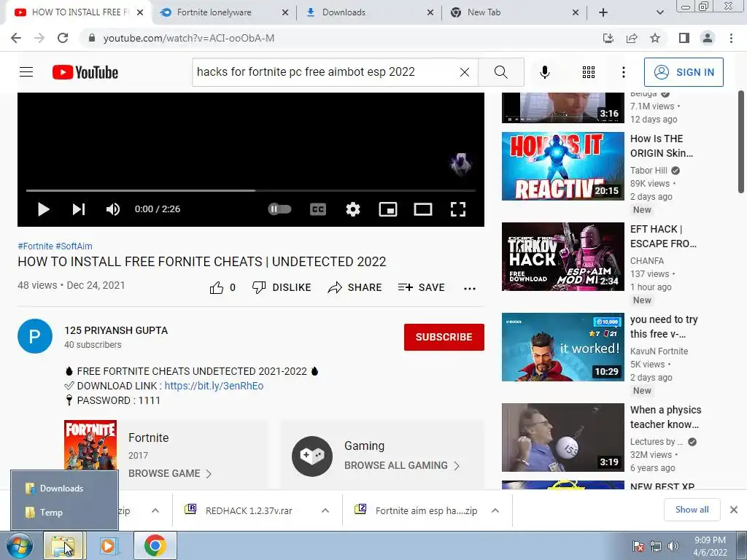Close the downloads bar
Image resolution: width=747 pixels, height=560 pixels.
(734, 510)
